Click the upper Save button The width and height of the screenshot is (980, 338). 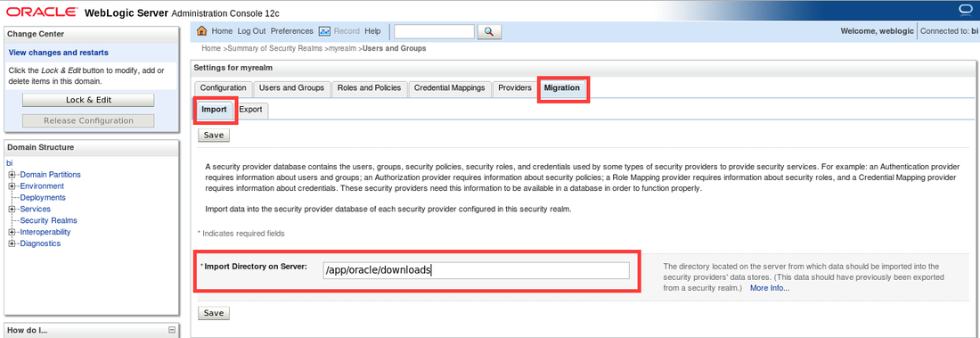point(214,135)
